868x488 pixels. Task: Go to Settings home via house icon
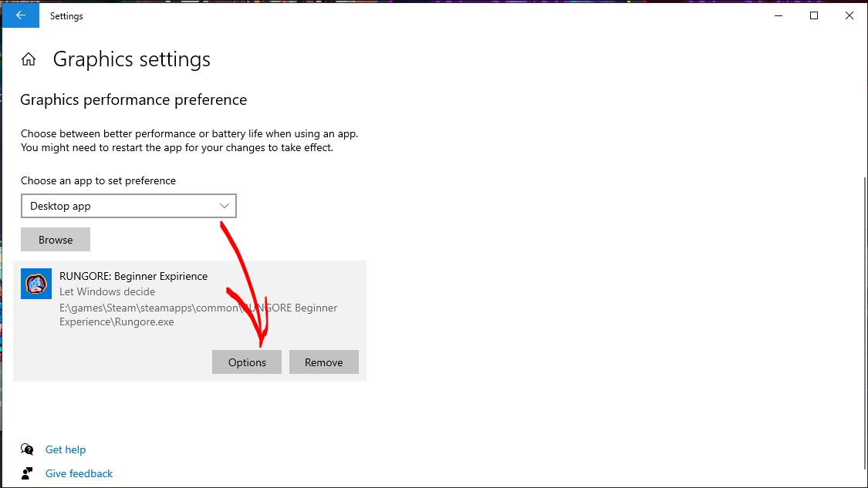click(29, 59)
